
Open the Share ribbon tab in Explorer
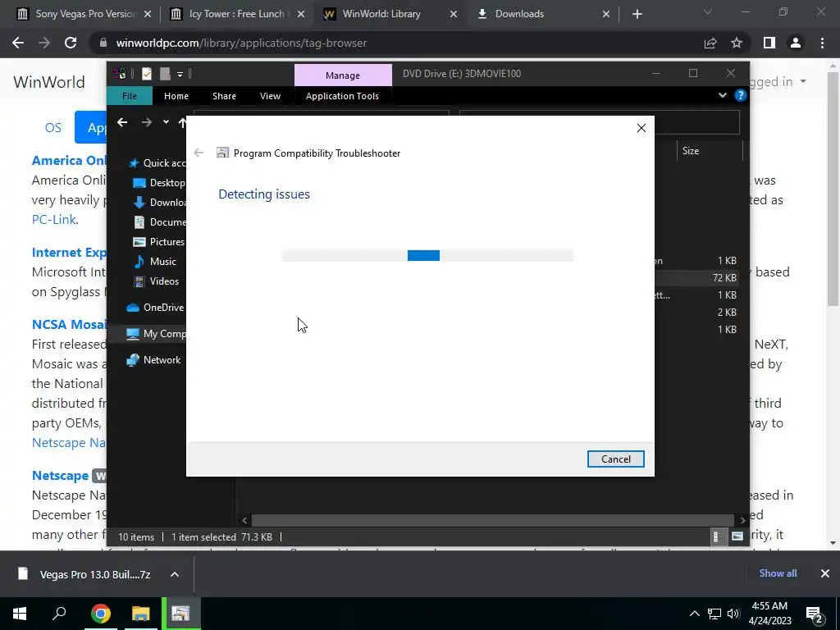click(x=224, y=96)
